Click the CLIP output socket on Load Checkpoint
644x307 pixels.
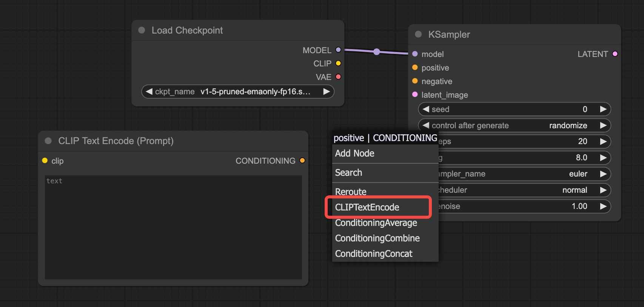(338, 63)
